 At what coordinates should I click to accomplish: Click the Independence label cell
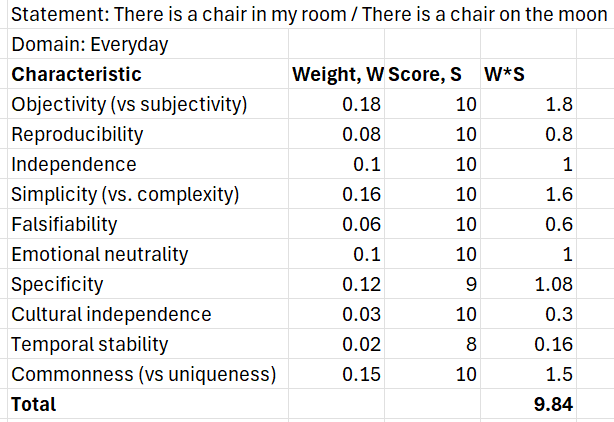[148, 164]
